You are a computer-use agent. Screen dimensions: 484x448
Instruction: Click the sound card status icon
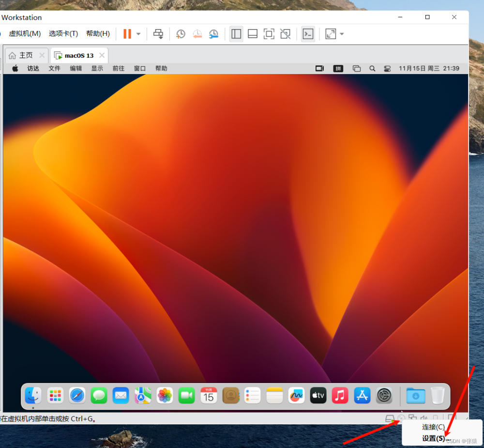pyautogui.click(x=424, y=418)
